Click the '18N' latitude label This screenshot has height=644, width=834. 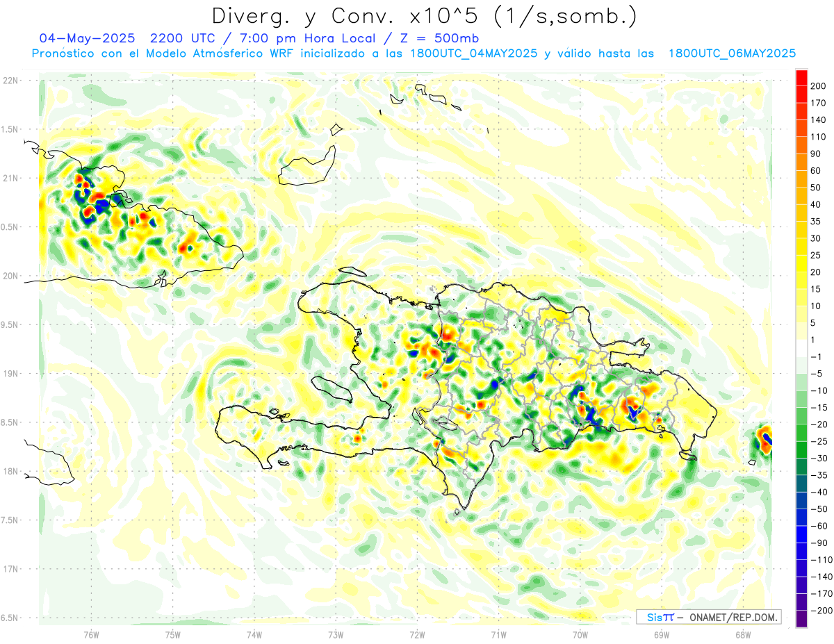point(10,472)
